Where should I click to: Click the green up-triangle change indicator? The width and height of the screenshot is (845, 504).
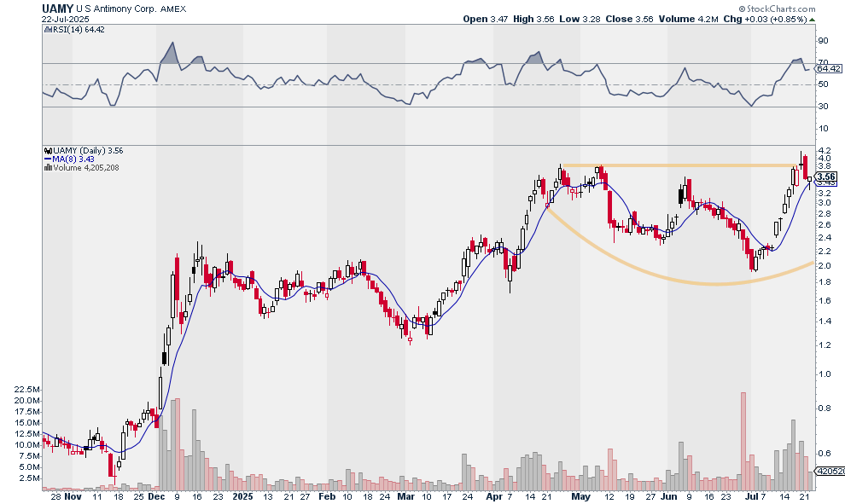pyautogui.click(x=812, y=20)
